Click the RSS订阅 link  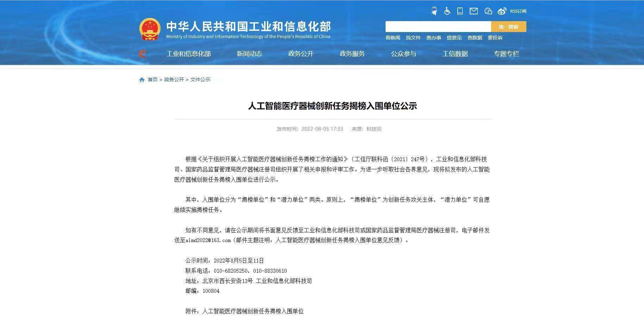point(518,11)
